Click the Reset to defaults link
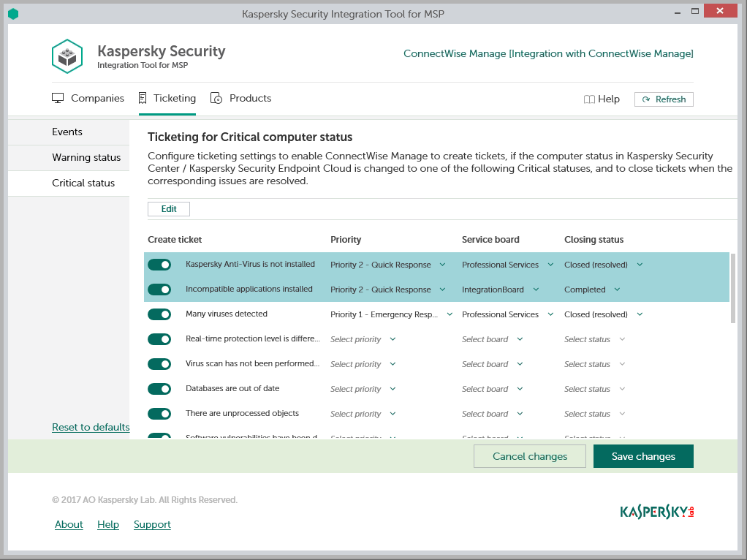This screenshot has height=560, width=747. tap(91, 427)
